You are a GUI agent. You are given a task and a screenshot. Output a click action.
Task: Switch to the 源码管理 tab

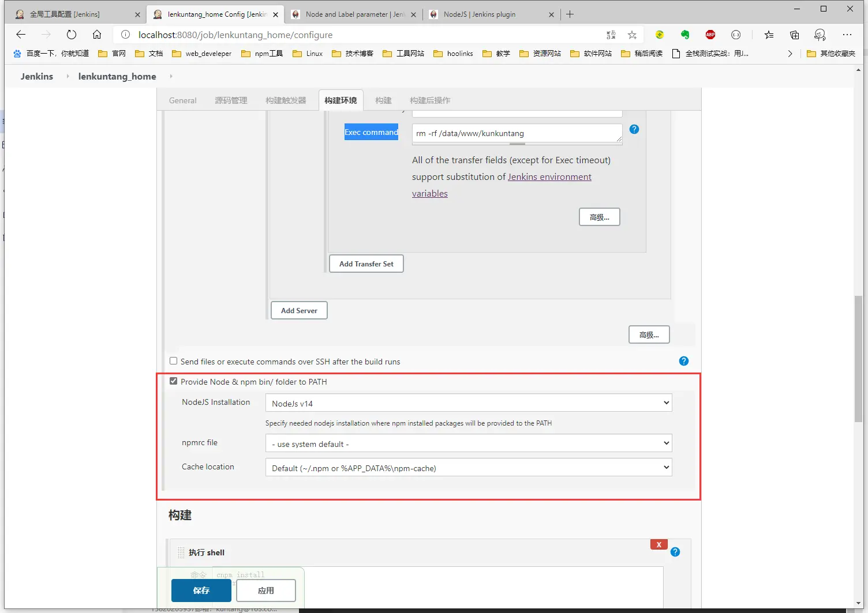click(x=231, y=100)
